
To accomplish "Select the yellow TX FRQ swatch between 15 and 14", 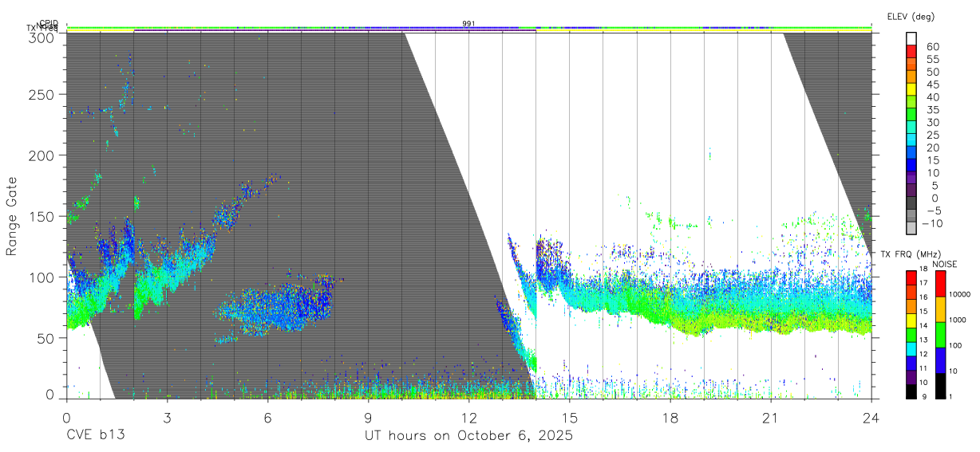I will tap(912, 320).
